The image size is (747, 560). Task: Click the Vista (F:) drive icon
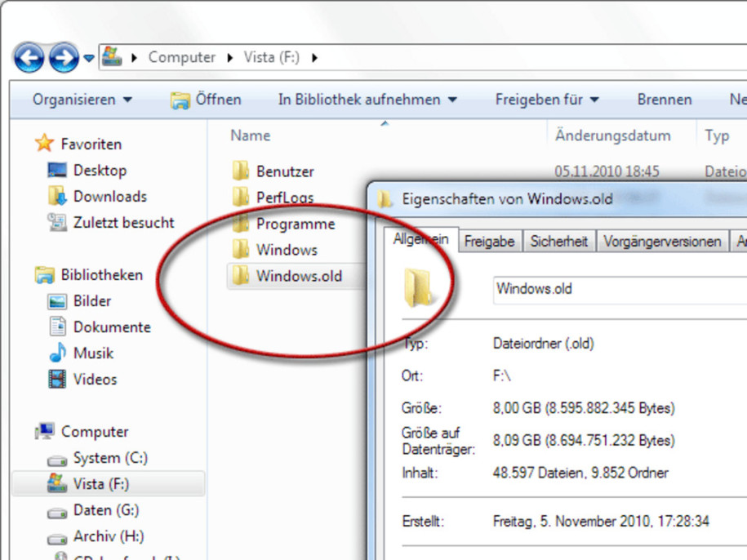point(57,483)
